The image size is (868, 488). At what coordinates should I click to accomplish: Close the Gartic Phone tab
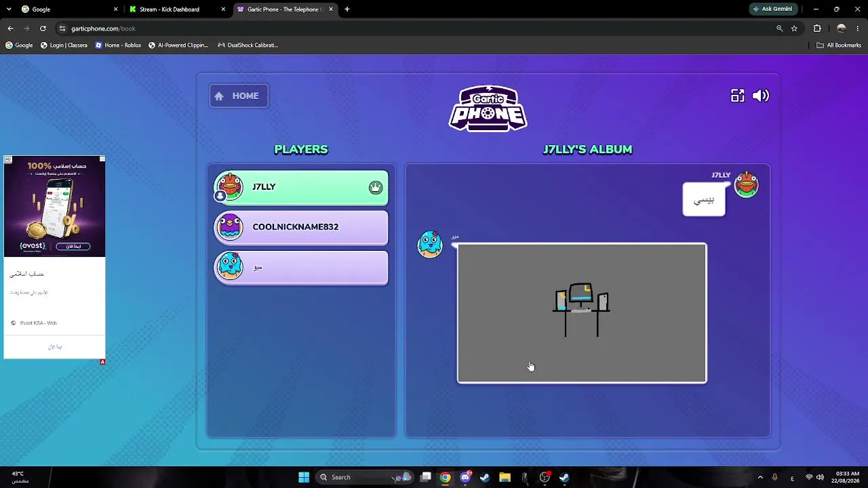click(331, 9)
